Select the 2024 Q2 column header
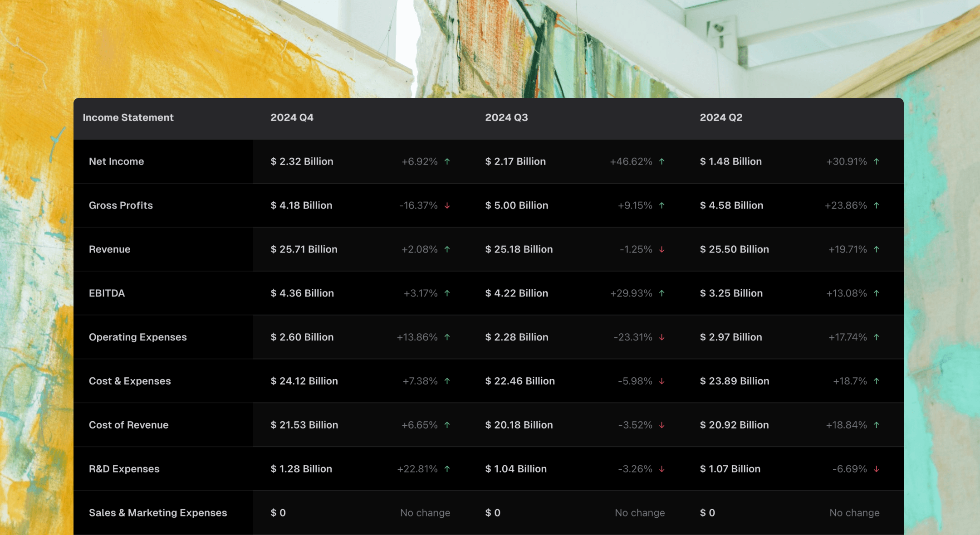Image resolution: width=980 pixels, height=535 pixels. (721, 117)
